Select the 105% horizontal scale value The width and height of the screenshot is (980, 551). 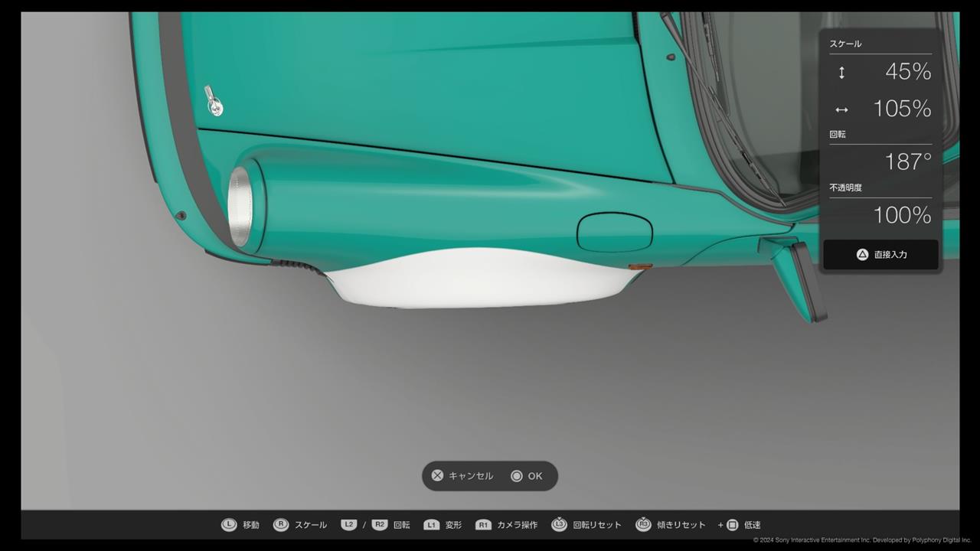903,109
